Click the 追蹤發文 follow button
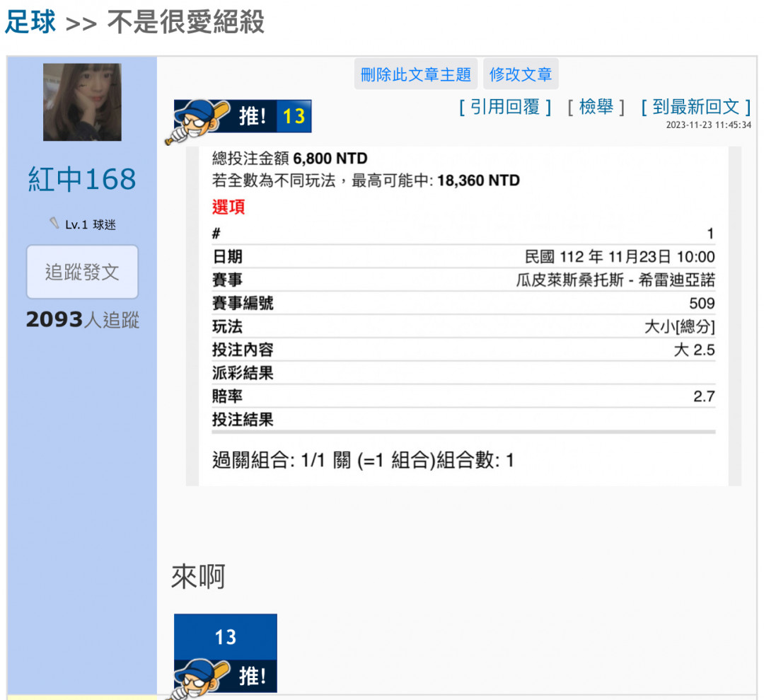 pos(82,272)
